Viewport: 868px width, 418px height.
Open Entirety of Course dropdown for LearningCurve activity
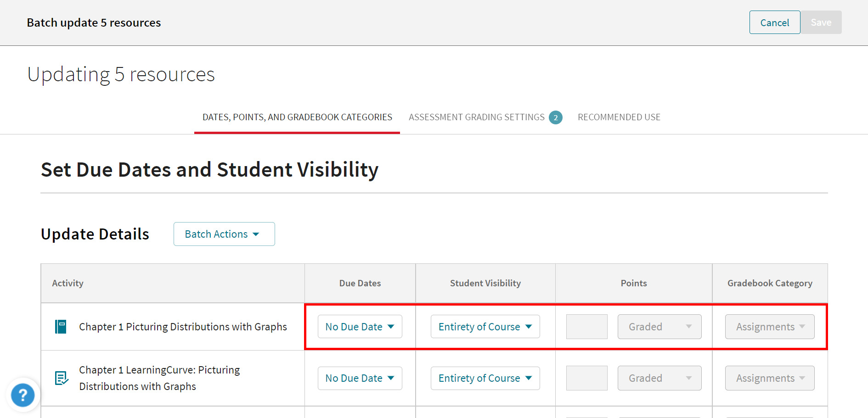coord(485,378)
